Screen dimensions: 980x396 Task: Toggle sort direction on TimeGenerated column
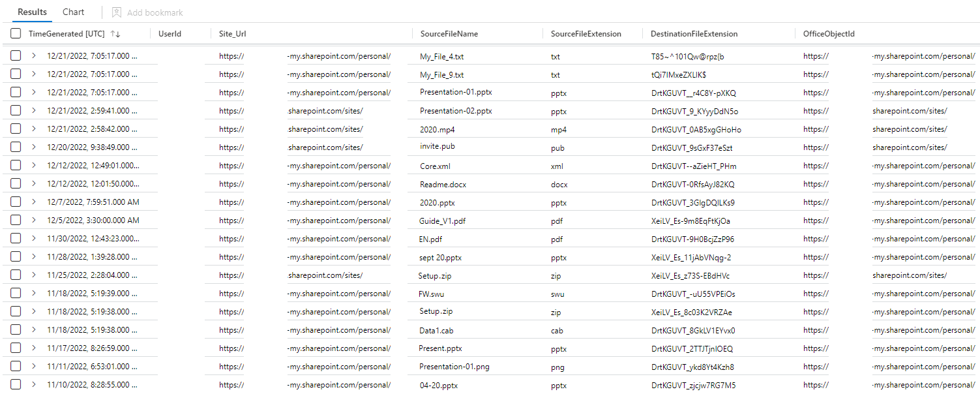tap(113, 33)
